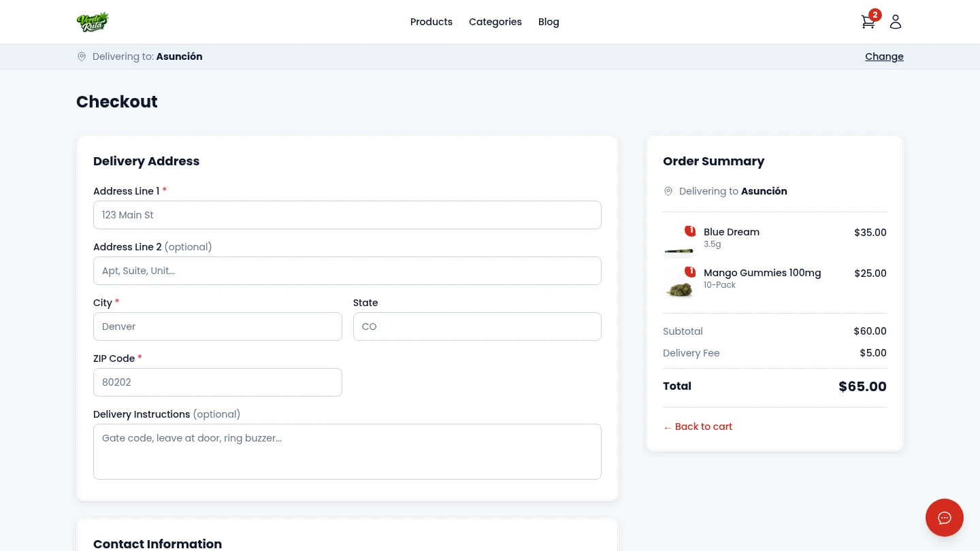Click the Mango Gummies product thumbnail
980x551 pixels.
point(679,284)
